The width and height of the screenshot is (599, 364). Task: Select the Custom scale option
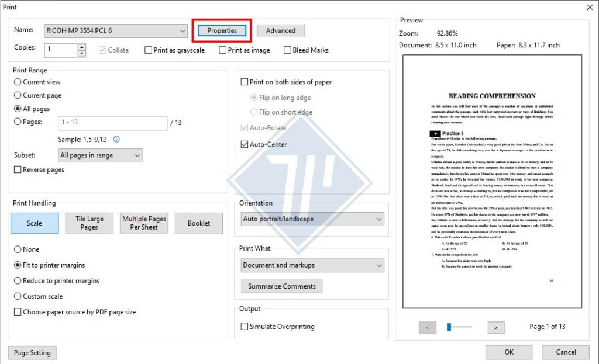tap(18, 296)
